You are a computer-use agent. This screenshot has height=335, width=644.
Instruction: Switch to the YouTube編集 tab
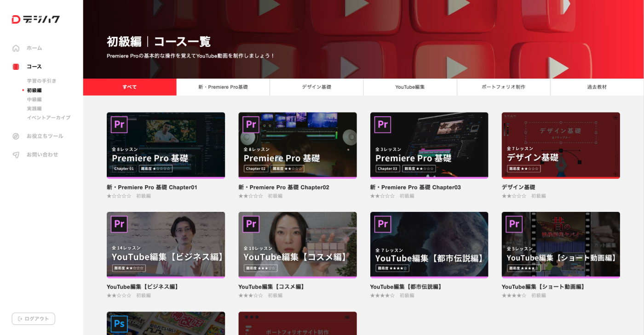click(x=410, y=87)
